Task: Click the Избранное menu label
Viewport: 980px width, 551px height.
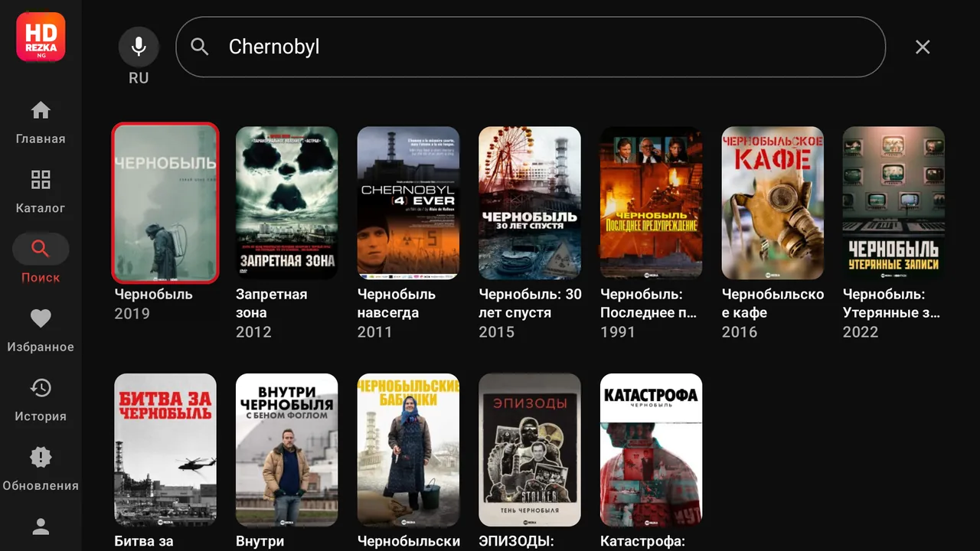Action: 41,347
